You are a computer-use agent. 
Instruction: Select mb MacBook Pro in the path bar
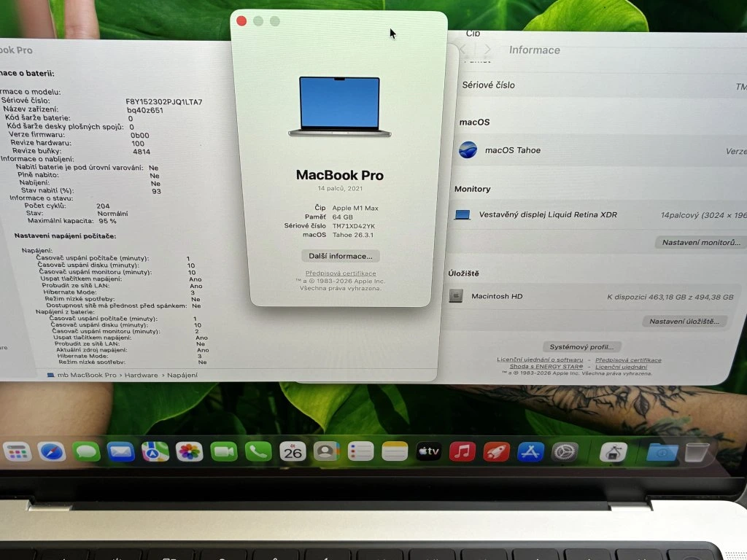click(x=82, y=376)
